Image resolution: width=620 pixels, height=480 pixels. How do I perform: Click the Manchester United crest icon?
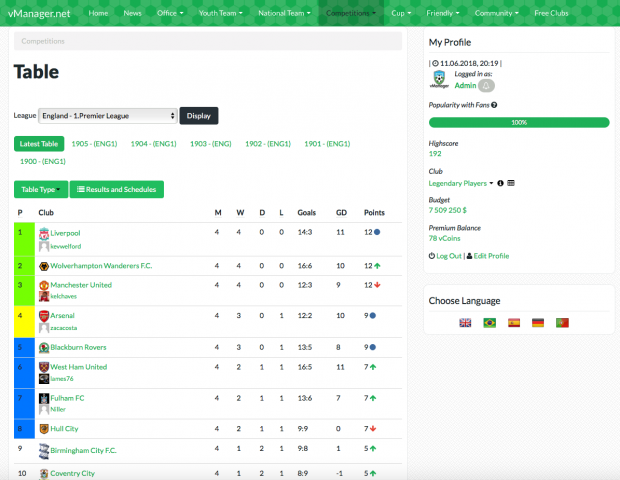[x=44, y=285]
